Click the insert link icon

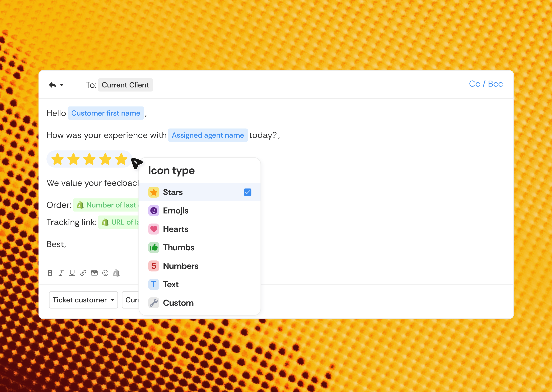[83, 273]
